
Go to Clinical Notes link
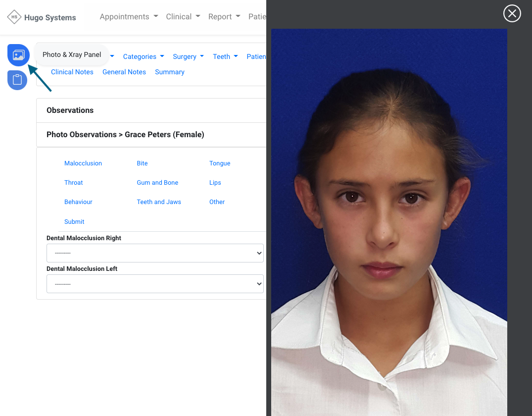click(x=72, y=72)
